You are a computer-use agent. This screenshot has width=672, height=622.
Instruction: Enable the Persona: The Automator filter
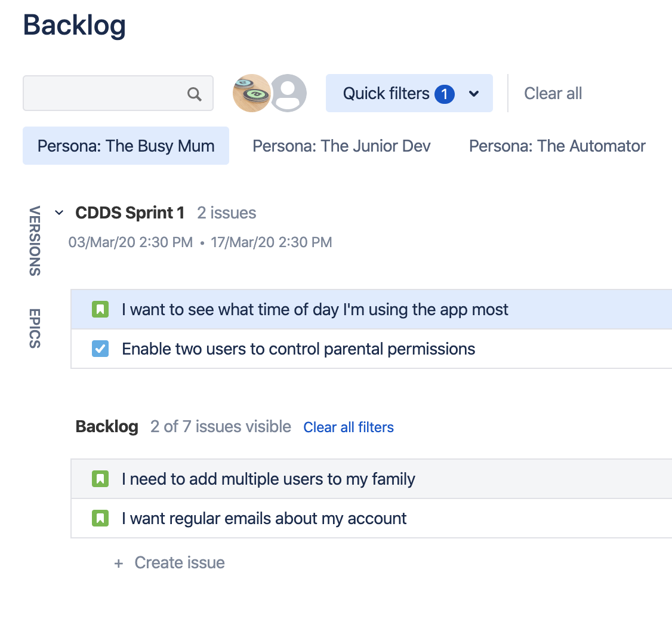(x=557, y=146)
